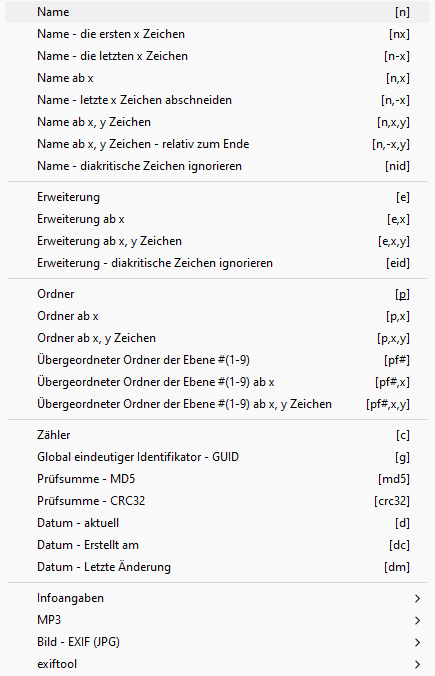The width and height of the screenshot is (435, 676).
Task: Insert the Zähler [c] placeholder
Action: [217, 435]
